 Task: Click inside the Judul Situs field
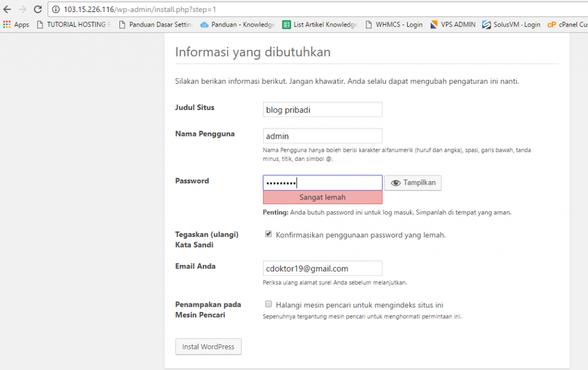click(322, 109)
